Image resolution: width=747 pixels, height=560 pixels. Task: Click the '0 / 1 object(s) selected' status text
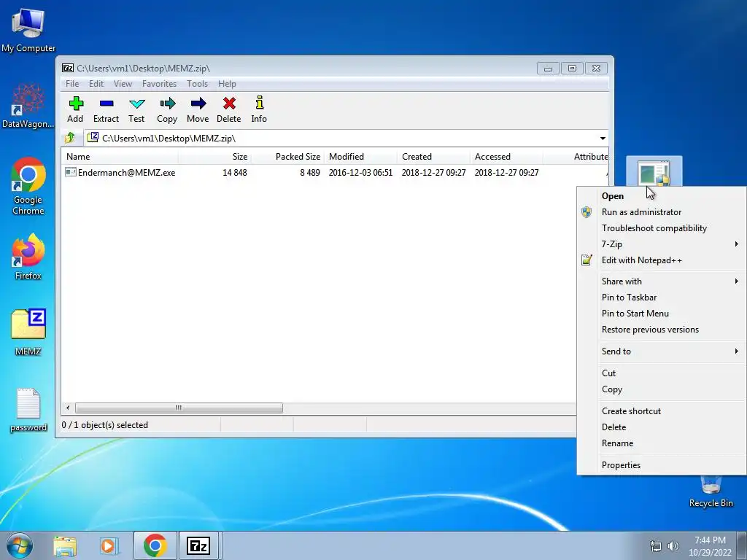[x=105, y=425]
